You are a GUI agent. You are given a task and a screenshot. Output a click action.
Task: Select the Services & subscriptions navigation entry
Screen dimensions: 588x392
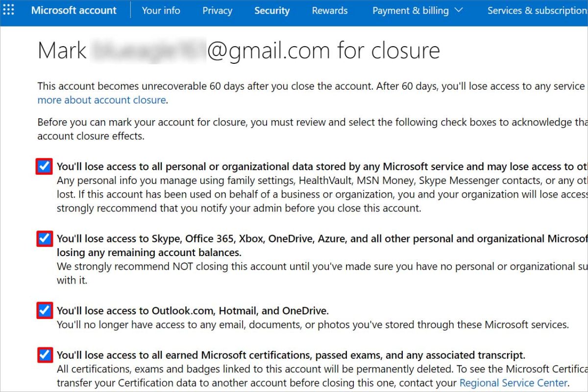pos(537,10)
